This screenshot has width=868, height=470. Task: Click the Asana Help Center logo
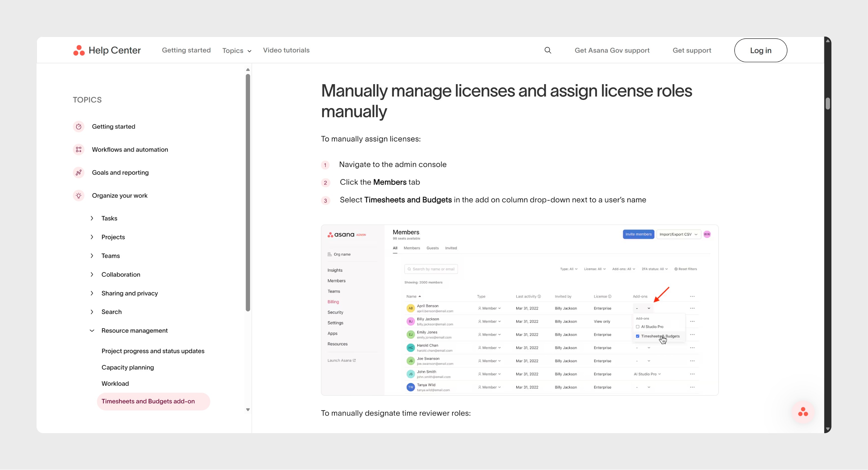pos(107,50)
